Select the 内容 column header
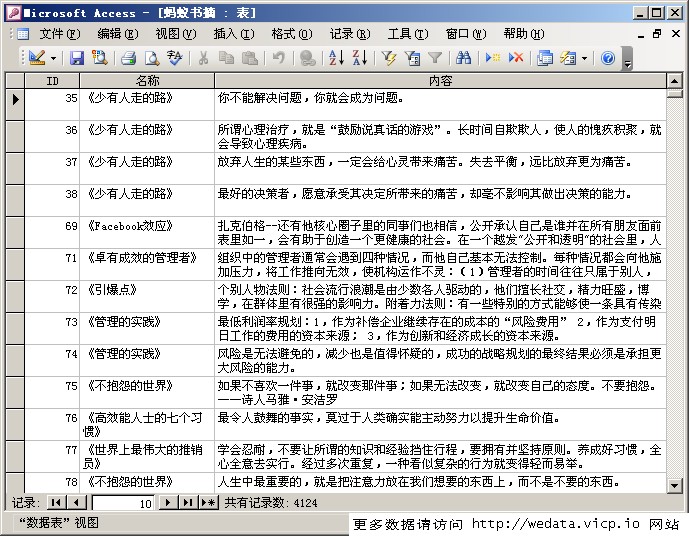Image resolution: width=689 pixels, height=536 pixels. [441, 81]
